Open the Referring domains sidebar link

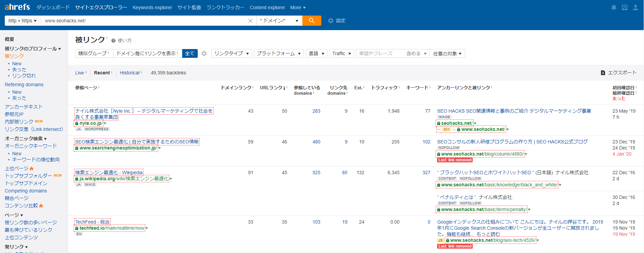pyautogui.click(x=24, y=85)
